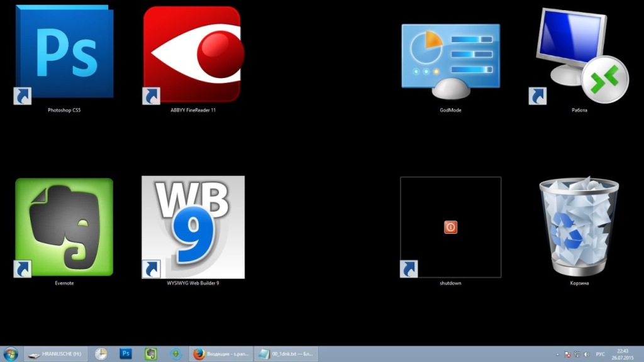Click the taskbar clock and date
Screen dimensions: 644x362
coord(623,354)
